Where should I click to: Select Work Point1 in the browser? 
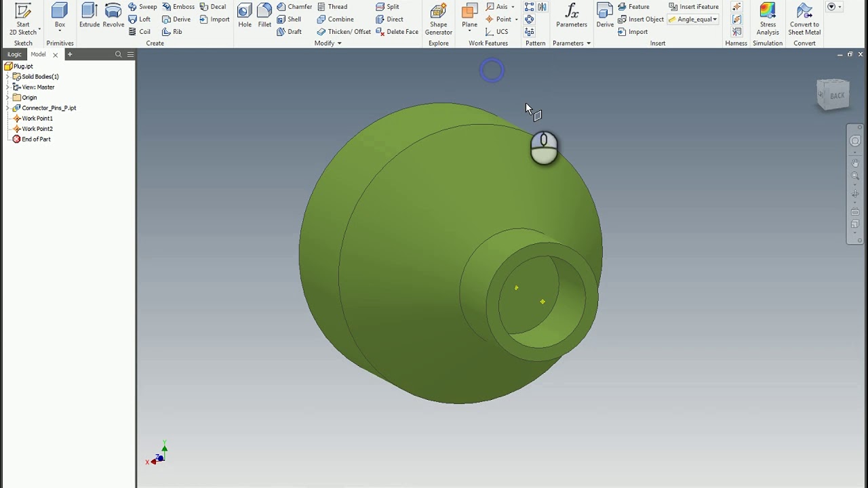pos(33,119)
